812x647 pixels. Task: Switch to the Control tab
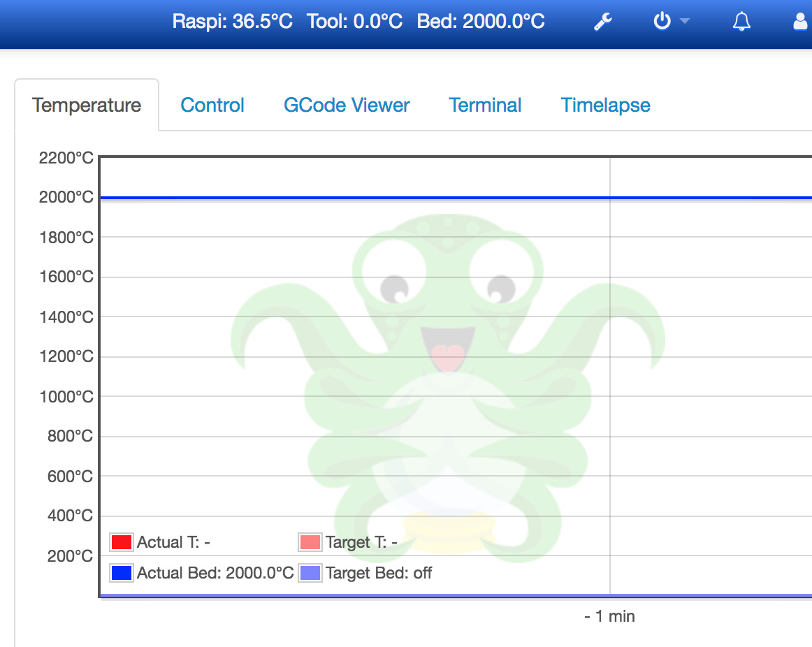(212, 105)
